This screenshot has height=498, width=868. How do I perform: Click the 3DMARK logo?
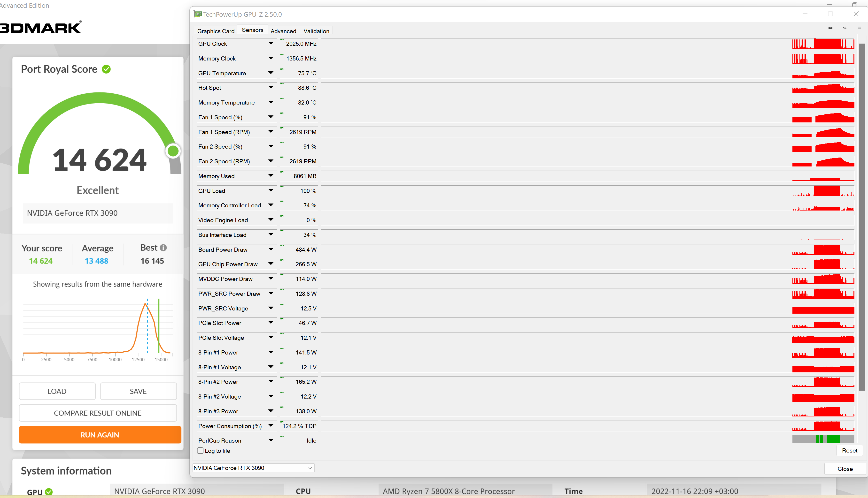[x=41, y=28]
